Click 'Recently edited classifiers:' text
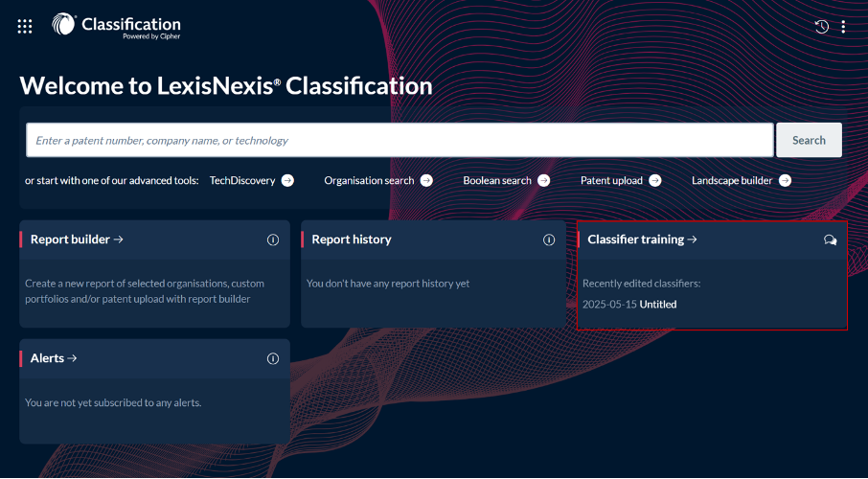The image size is (868, 479). [641, 284]
